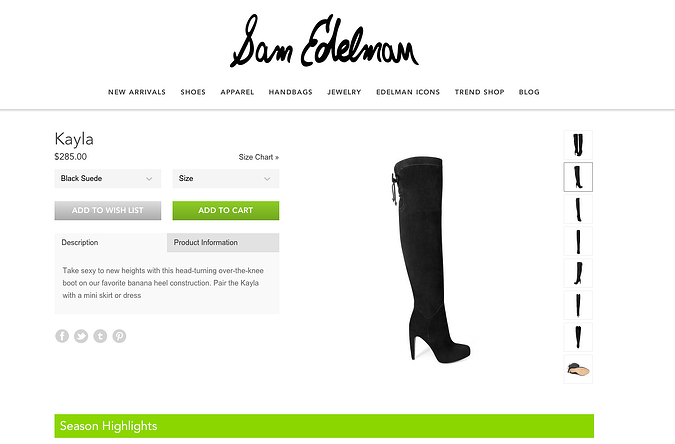
Task: Add the Kayla boot to cart
Action: click(226, 211)
